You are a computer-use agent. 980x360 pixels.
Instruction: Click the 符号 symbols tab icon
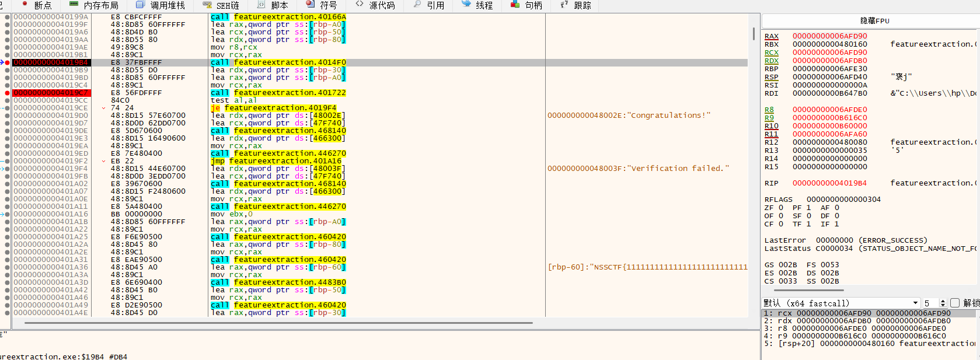tap(311, 5)
